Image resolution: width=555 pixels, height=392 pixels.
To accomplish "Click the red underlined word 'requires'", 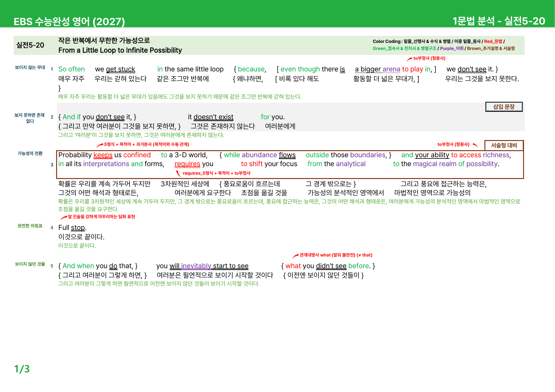I will [x=187, y=164].
